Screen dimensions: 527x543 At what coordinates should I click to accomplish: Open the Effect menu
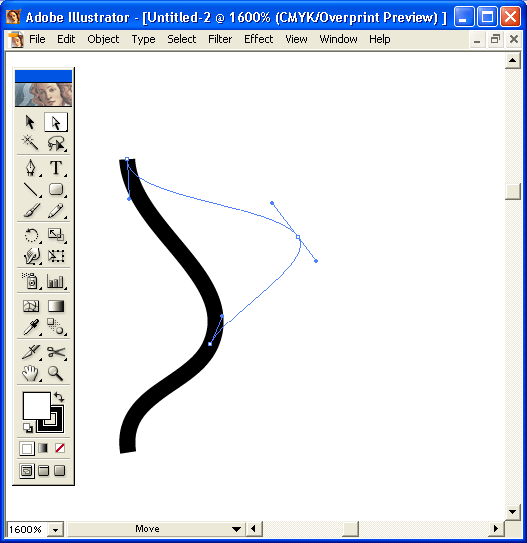(258, 39)
